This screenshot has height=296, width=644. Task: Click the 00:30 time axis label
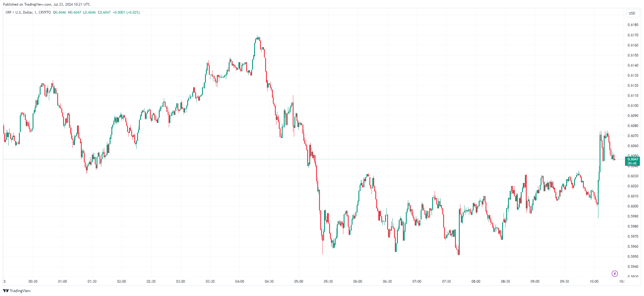coord(33,281)
